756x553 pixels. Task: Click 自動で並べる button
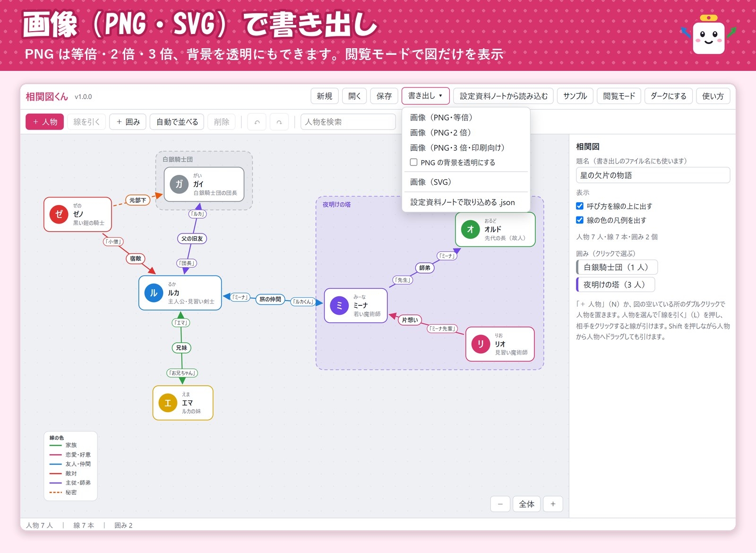177,122
